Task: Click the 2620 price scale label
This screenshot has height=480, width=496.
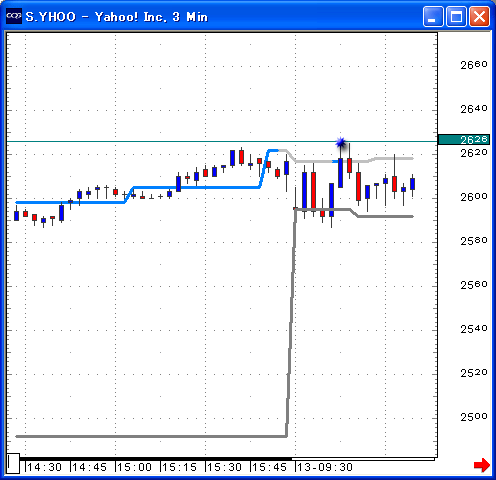Action: point(474,153)
